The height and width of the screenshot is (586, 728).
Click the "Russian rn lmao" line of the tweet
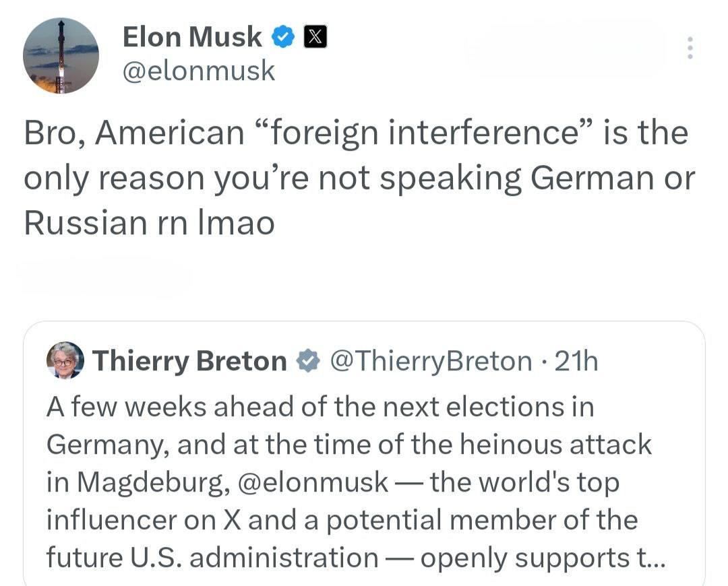[x=149, y=223]
